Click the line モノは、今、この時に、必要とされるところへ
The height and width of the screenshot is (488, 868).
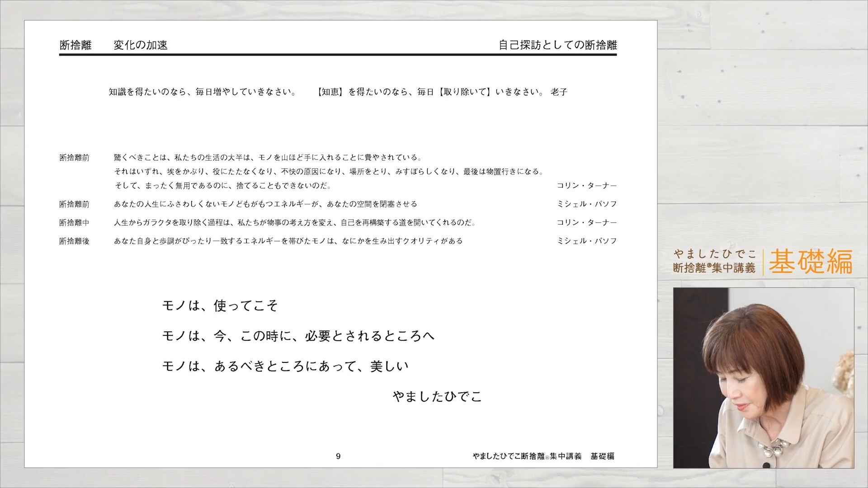pos(298,336)
